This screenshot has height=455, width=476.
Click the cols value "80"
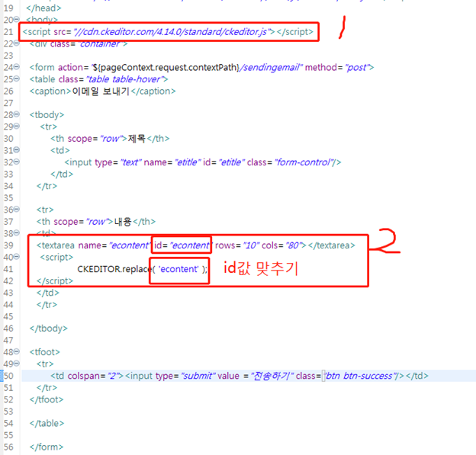point(293,245)
